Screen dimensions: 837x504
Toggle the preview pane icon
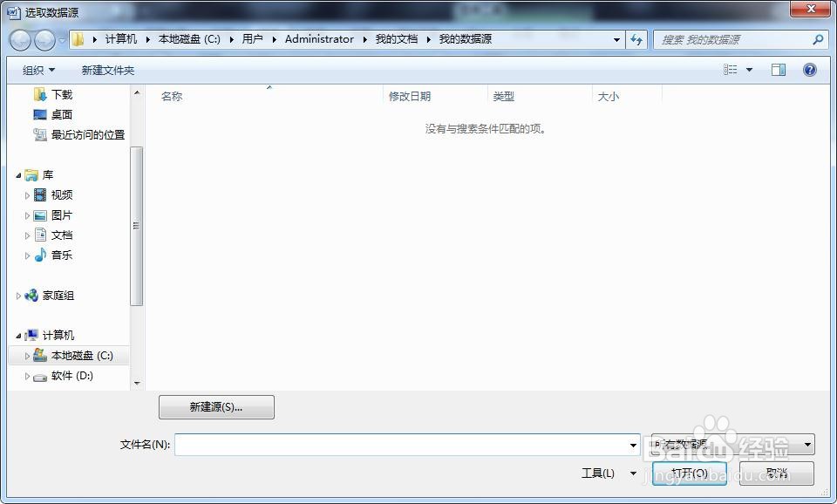(x=778, y=70)
